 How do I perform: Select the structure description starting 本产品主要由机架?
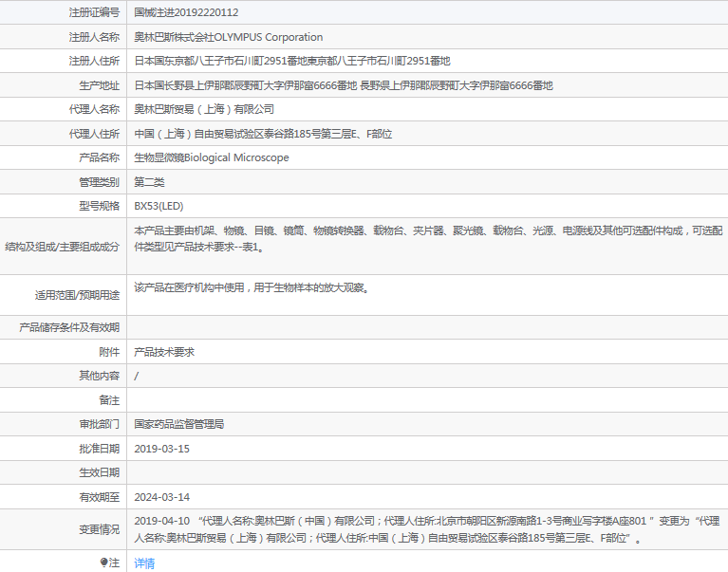click(x=428, y=238)
